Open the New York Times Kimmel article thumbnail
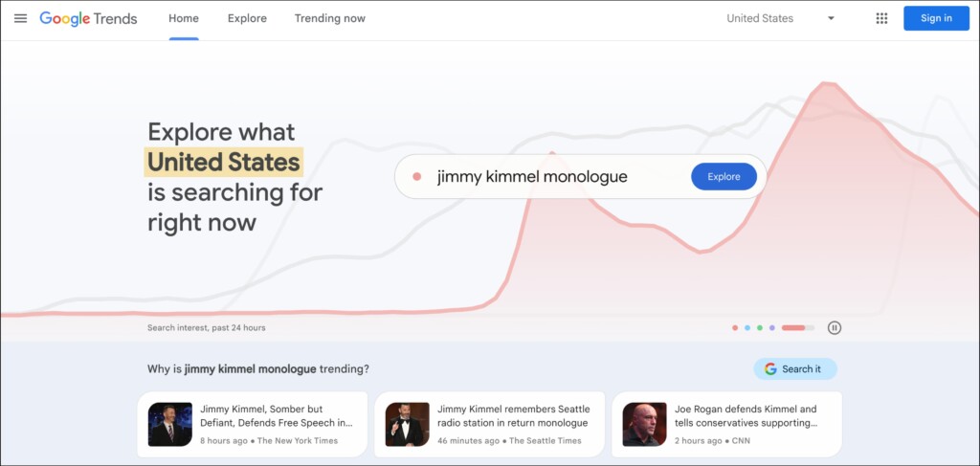Screen dimensions: 980x466 [x=170, y=424]
